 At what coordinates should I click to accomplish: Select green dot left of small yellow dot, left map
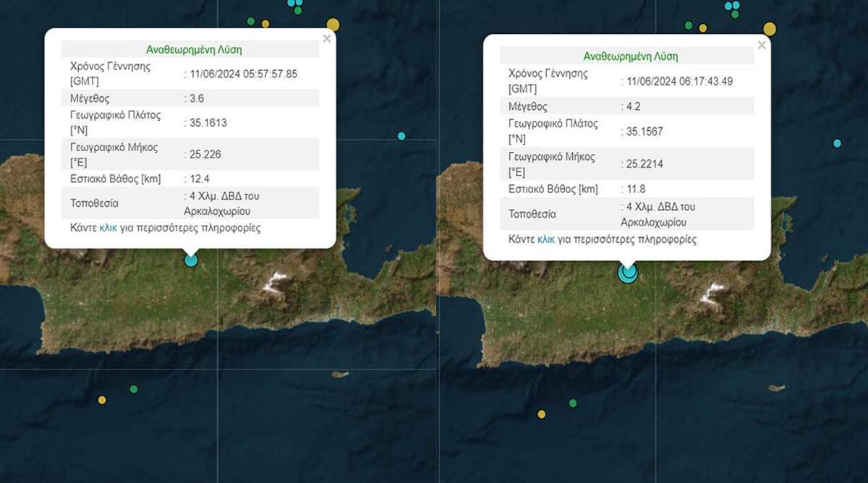click(251, 21)
